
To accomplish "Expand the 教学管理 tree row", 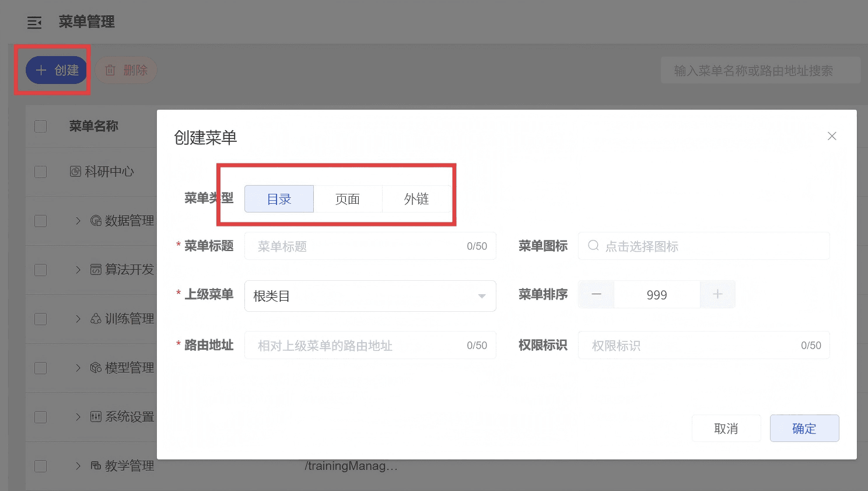I will [x=78, y=466].
